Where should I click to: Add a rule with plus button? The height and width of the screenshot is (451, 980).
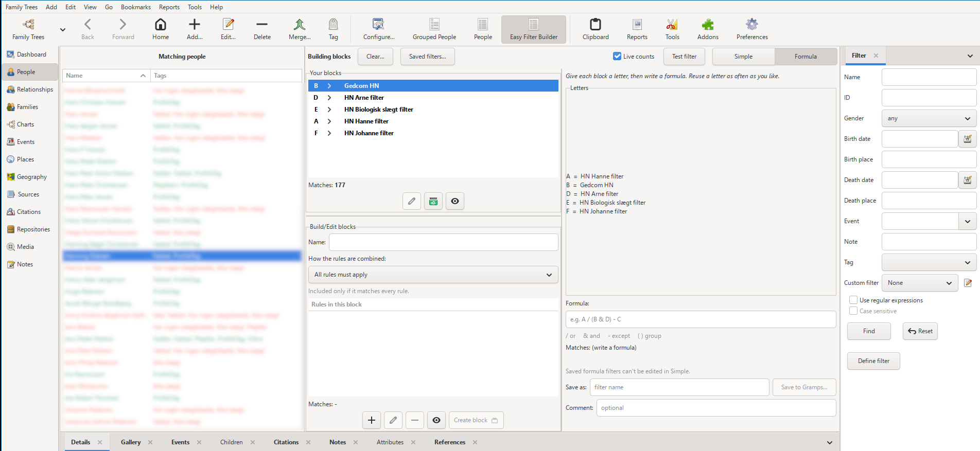[372, 420]
